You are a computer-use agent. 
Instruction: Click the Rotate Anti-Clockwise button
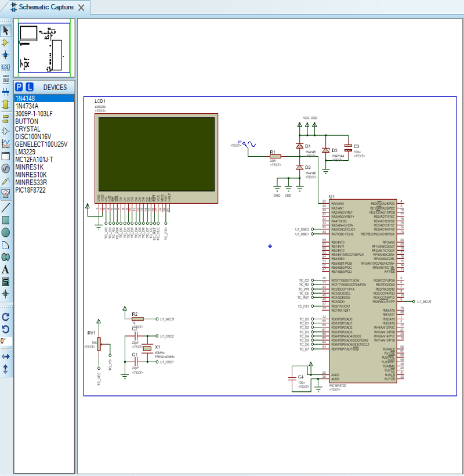pyautogui.click(x=6, y=329)
